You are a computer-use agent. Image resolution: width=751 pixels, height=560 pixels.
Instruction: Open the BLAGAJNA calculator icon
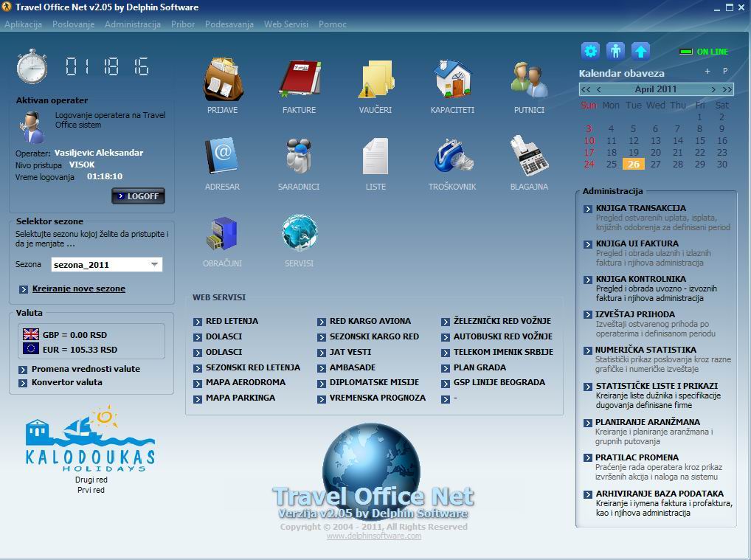point(529,156)
